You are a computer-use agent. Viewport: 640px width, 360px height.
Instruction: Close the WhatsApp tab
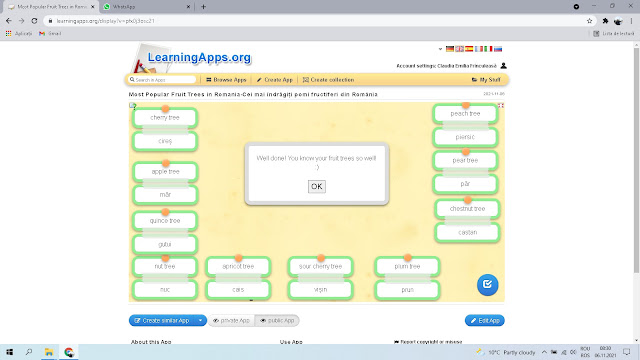[x=188, y=7]
